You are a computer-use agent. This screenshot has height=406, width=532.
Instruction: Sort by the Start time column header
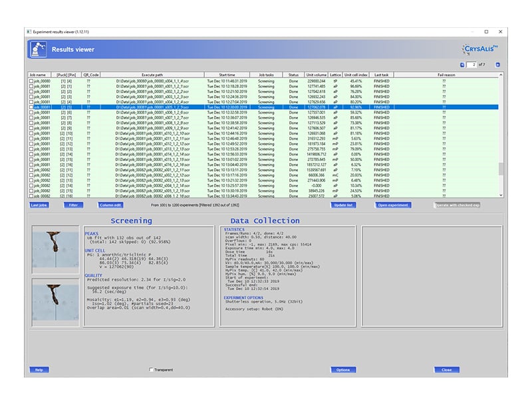pos(227,75)
